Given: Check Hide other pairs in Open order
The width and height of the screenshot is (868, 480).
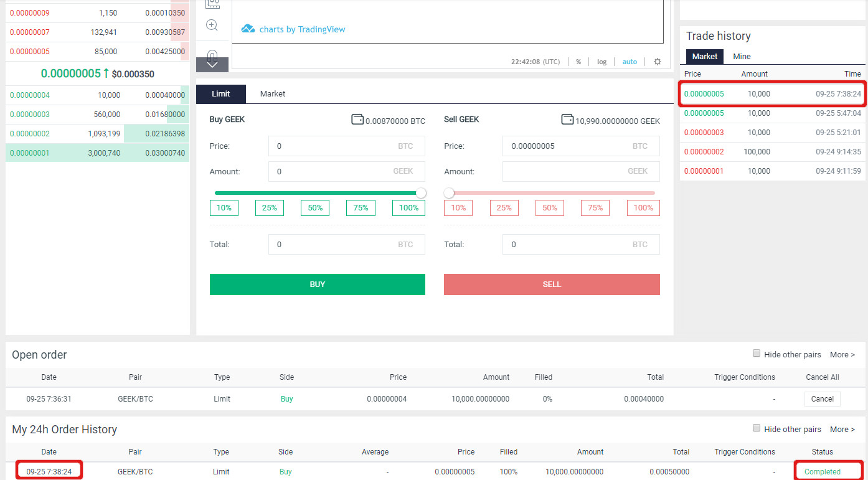Looking at the screenshot, I should pyautogui.click(x=757, y=354).
